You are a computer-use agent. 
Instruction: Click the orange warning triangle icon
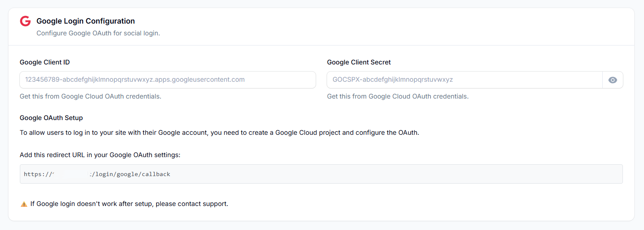(24, 204)
